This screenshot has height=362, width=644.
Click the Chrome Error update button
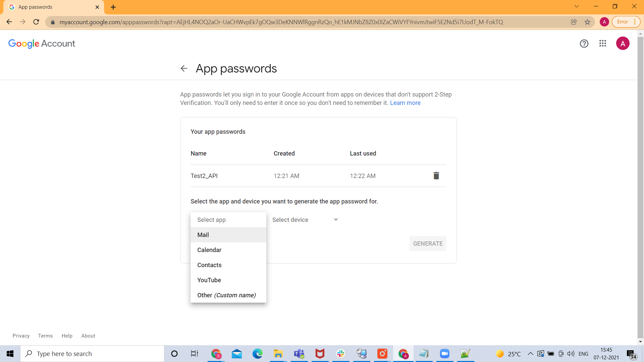click(x=626, y=22)
